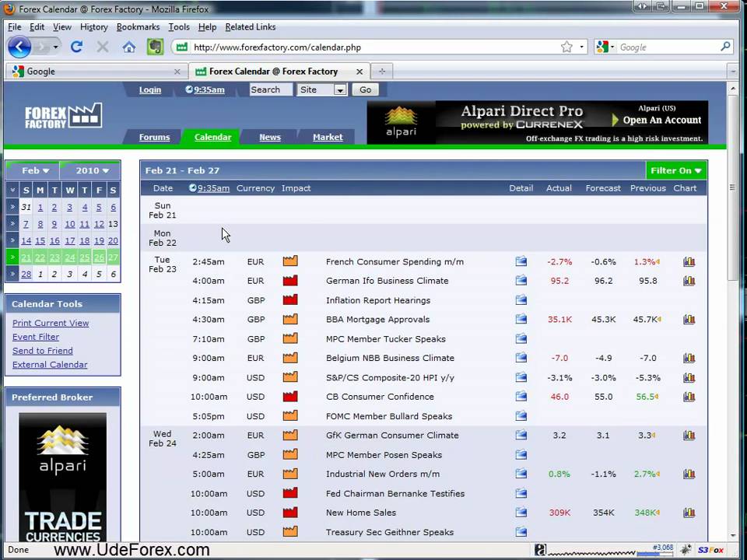The height and width of the screenshot is (560, 747).
Task: Open detail folder for French Consumer Spending m/m
Action: 521,261
